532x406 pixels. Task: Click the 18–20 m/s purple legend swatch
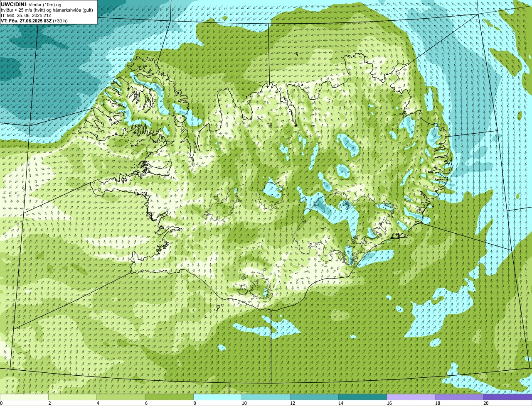click(x=459, y=397)
